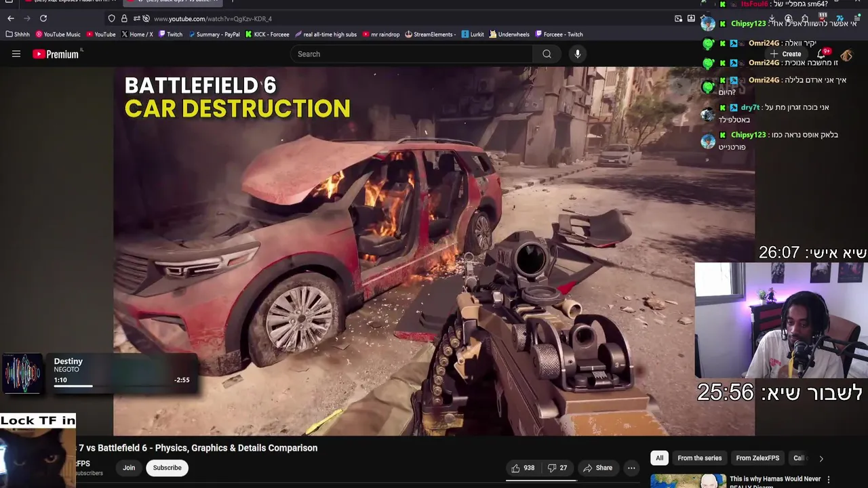Screen dimensions: 868x488
Task: Open options menu for Hamas recommended video
Action: (828, 479)
